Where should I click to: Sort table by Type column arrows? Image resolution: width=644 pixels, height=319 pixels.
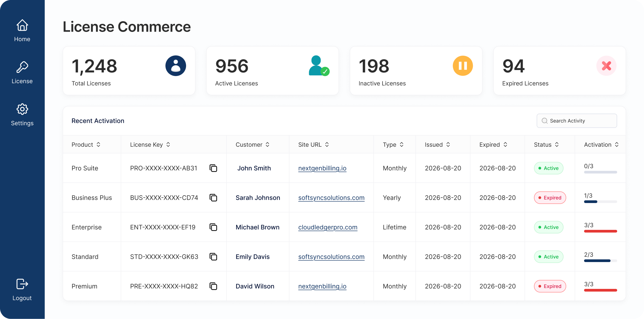402,145
